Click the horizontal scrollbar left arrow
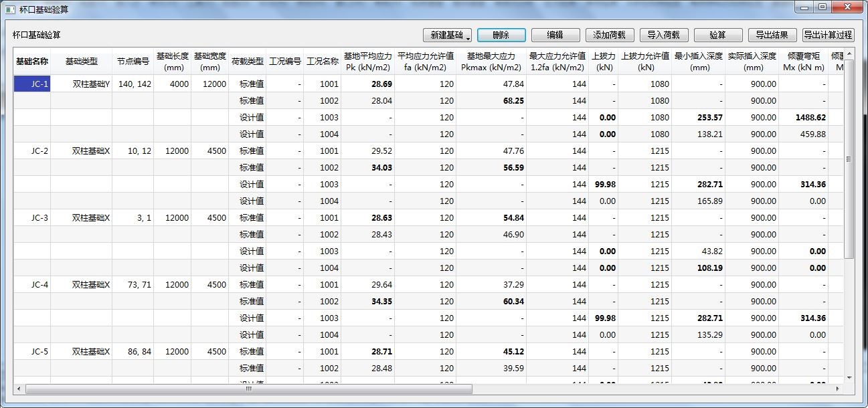This screenshot has width=868, height=408. coord(19,388)
